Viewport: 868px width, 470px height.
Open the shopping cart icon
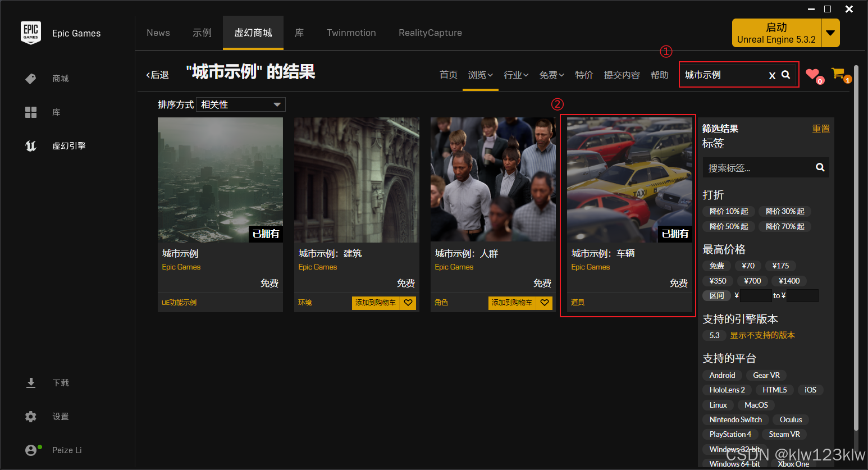(838, 73)
